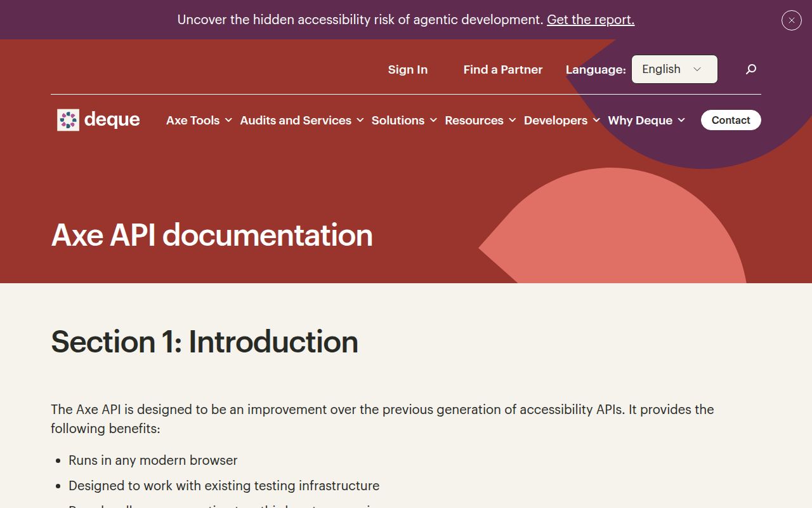
Task: Click the Section 1: Introduction heading
Action: 205,342
